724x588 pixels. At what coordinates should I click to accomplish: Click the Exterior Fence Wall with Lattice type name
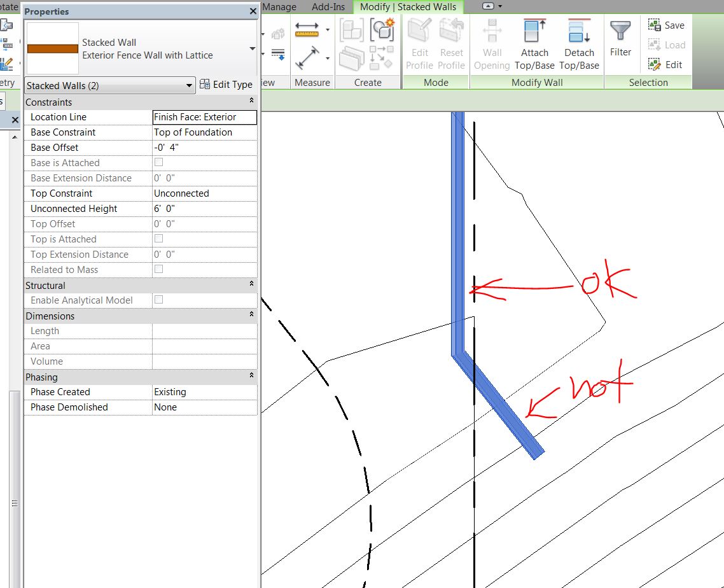coord(148,55)
